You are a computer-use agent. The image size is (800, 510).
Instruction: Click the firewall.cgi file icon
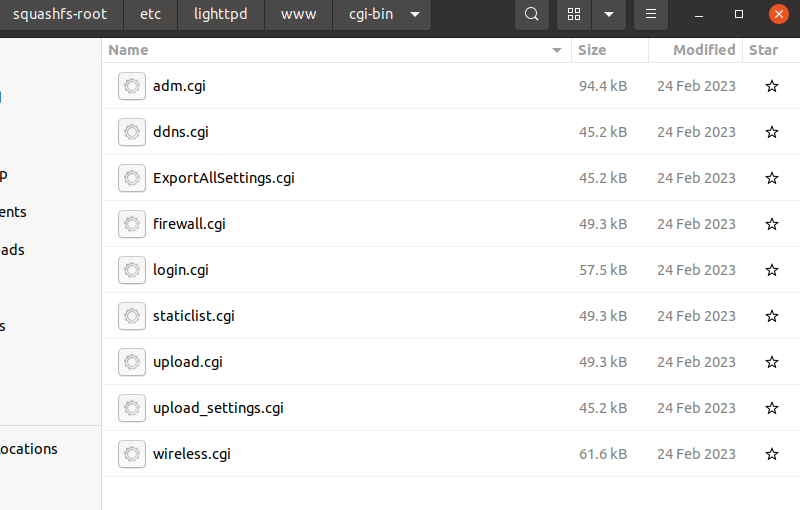(131, 224)
